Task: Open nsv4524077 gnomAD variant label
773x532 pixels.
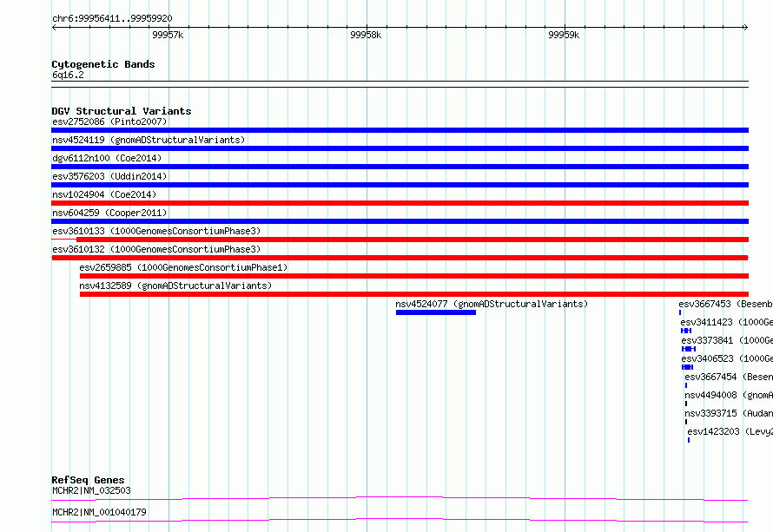Action: click(492, 304)
